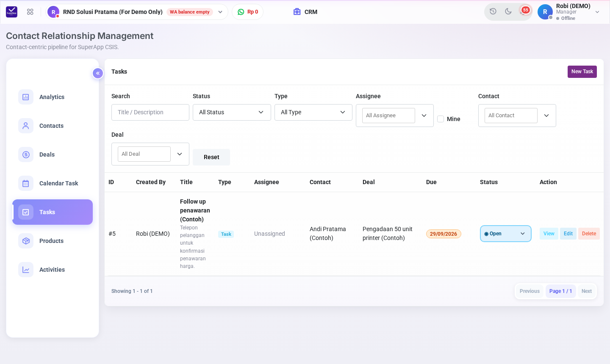Open Contacts menu item

tap(53, 126)
